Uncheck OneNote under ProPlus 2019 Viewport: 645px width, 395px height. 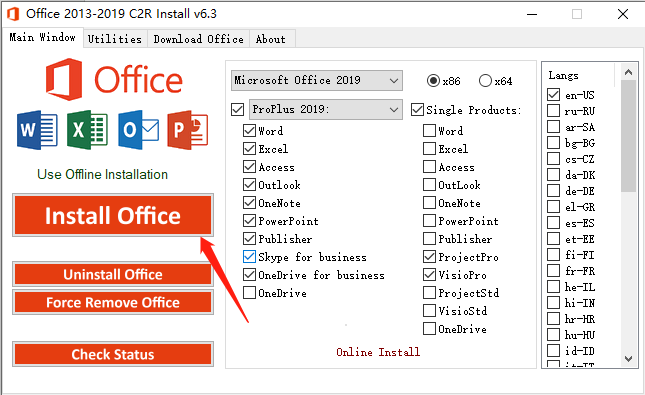point(249,203)
